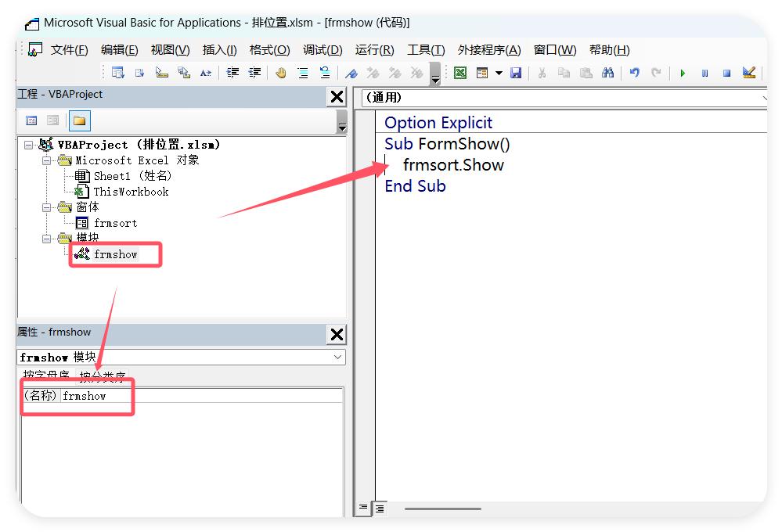Open the project panel toolbar overflow arrow
Image resolution: width=782 pixels, height=532 pixels.
pyautogui.click(x=341, y=121)
